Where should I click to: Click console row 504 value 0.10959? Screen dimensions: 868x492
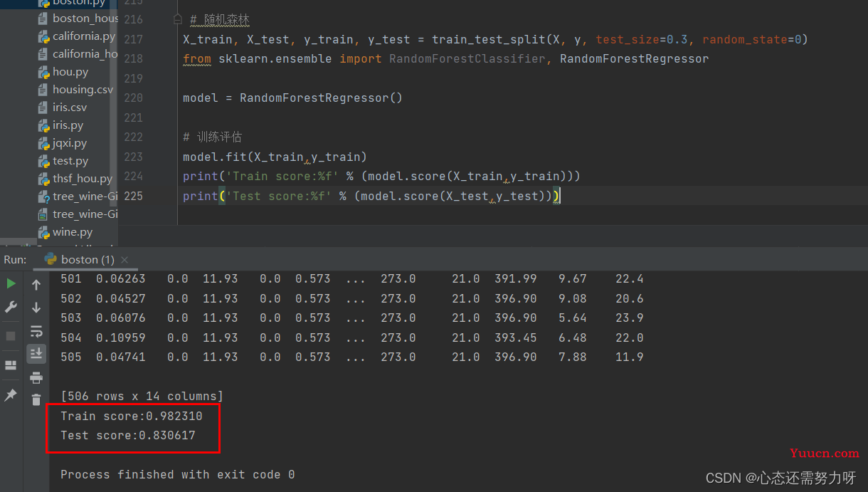121,337
